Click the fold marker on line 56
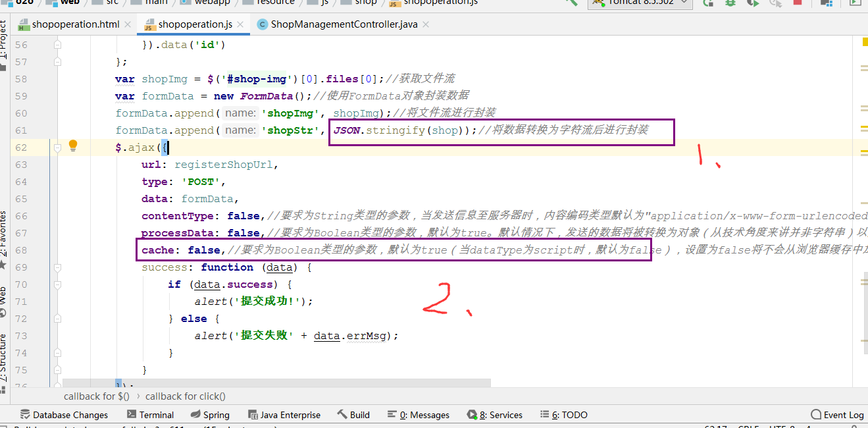Image resolution: width=868 pixels, height=428 pixels. [57, 45]
